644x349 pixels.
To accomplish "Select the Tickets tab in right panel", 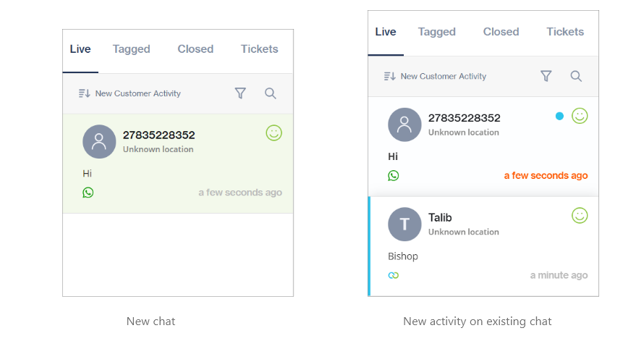I will 565,32.
